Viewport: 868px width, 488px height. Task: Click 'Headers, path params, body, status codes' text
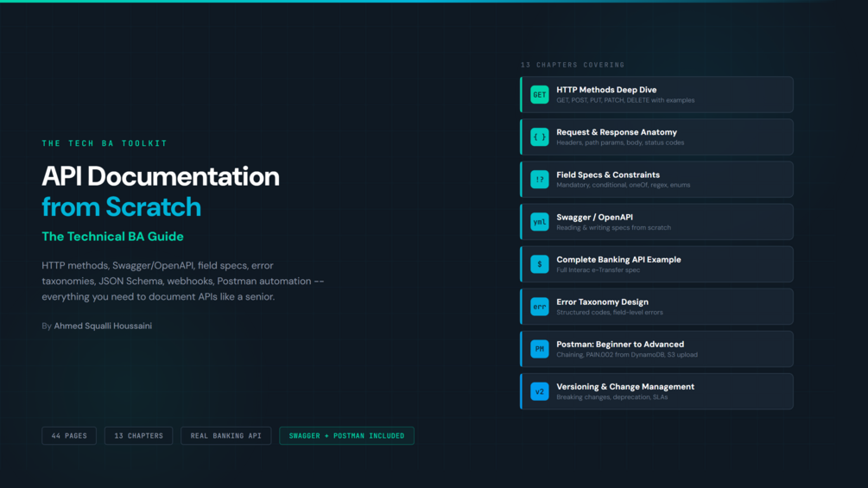pyautogui.click(x=620, y=143)
